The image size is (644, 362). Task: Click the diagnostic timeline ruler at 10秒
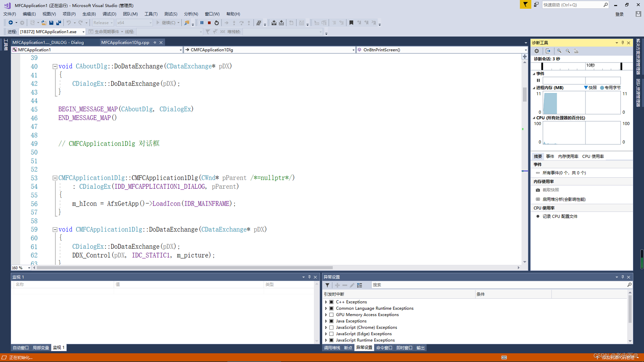pyautogui.click(x=590, y=65)
